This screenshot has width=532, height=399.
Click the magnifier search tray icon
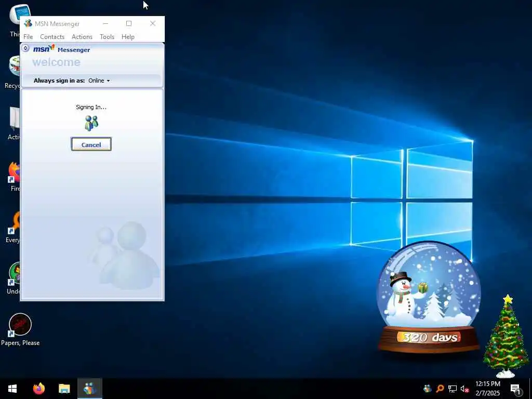(x=440, y=389)
